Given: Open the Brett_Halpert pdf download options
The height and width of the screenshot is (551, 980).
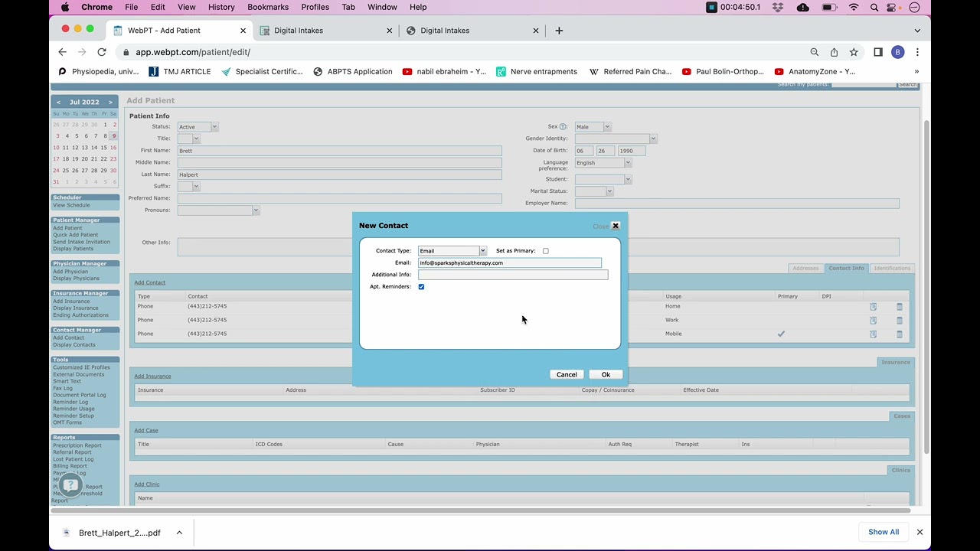Looking at the screenshot, I should [x=179, y=533].
